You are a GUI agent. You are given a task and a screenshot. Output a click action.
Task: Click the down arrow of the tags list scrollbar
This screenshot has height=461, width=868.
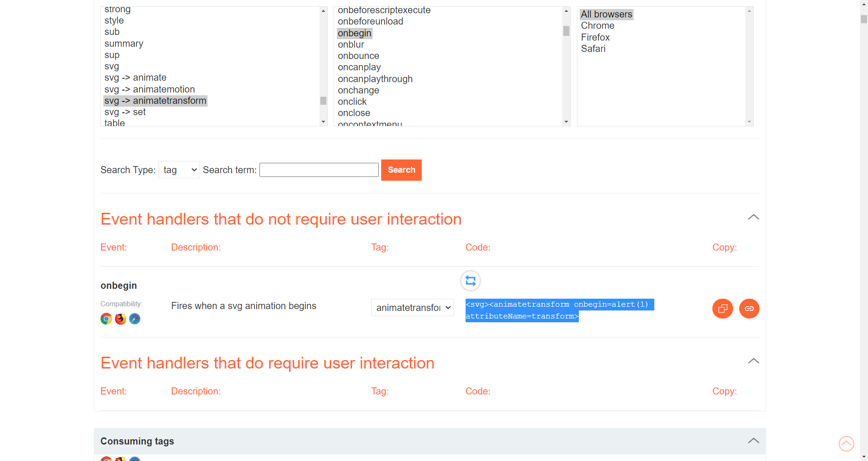point(323,122)
